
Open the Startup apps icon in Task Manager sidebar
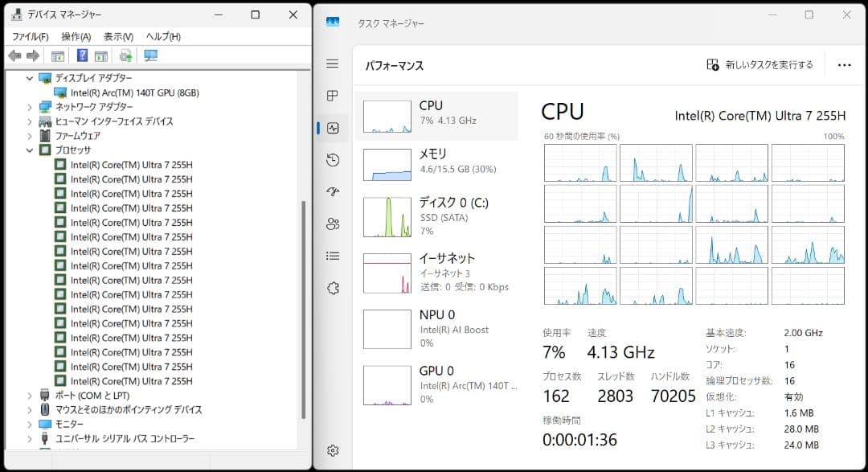(333, 191)
